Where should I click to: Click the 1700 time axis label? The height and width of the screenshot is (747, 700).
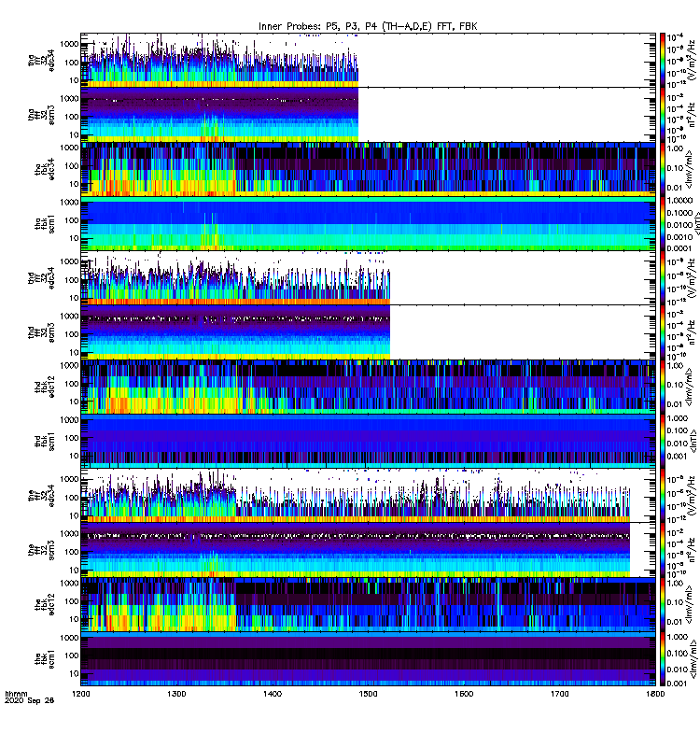[559, 694]
